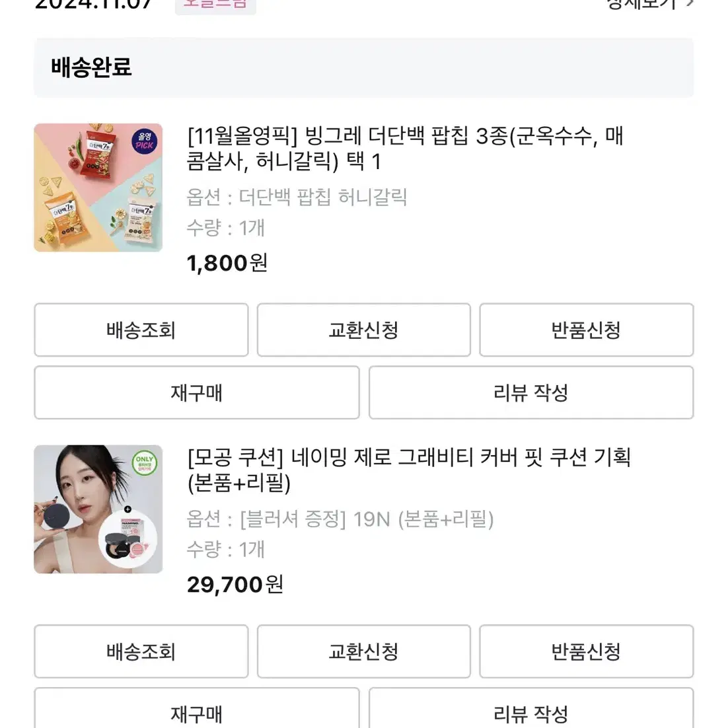The height and width of the screenshot is (728, 728).
Task: Request exchange (교환신청) for the 네이밍 cushion
Action: [363, 652]
